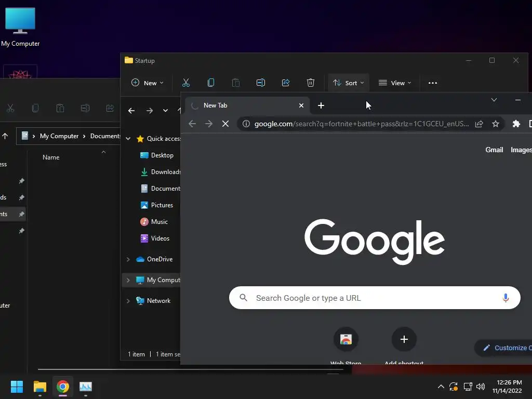532x399 pixels.
Task: View site information icon in address bar
Action: coord(246,124)
